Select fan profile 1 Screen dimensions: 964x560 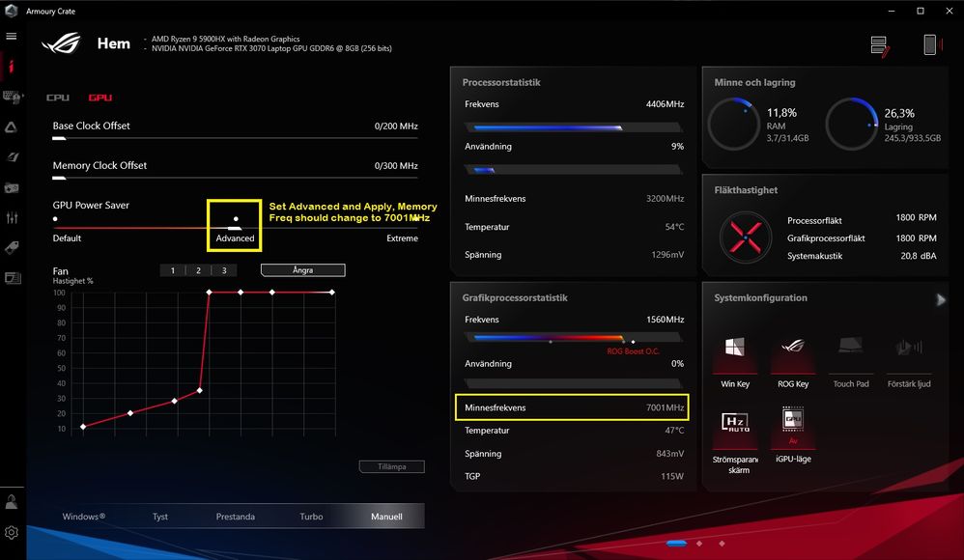(173, 270)
